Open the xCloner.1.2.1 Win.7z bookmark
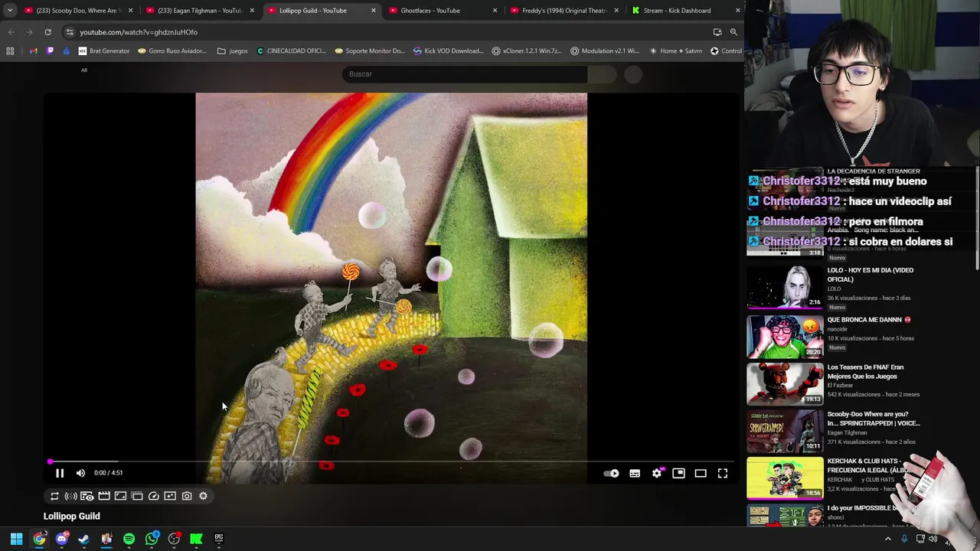This screenshot has height=551, width=980. tap(527, 51)
